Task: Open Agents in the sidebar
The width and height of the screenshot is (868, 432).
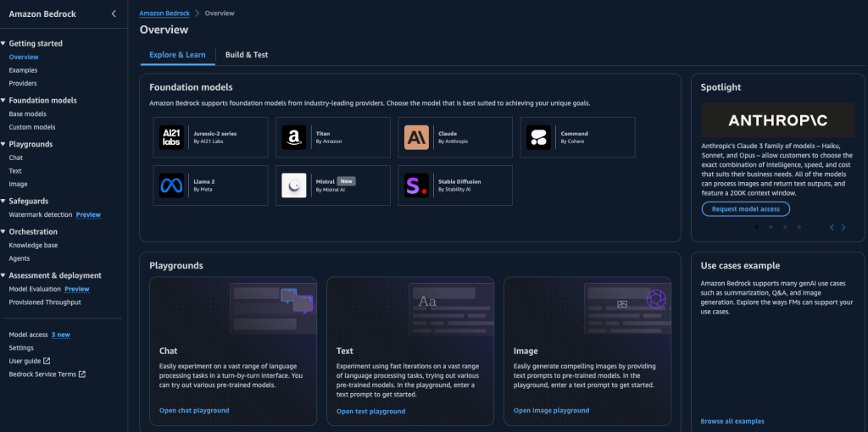Action: pyautogui.click(x=19, y=258)
